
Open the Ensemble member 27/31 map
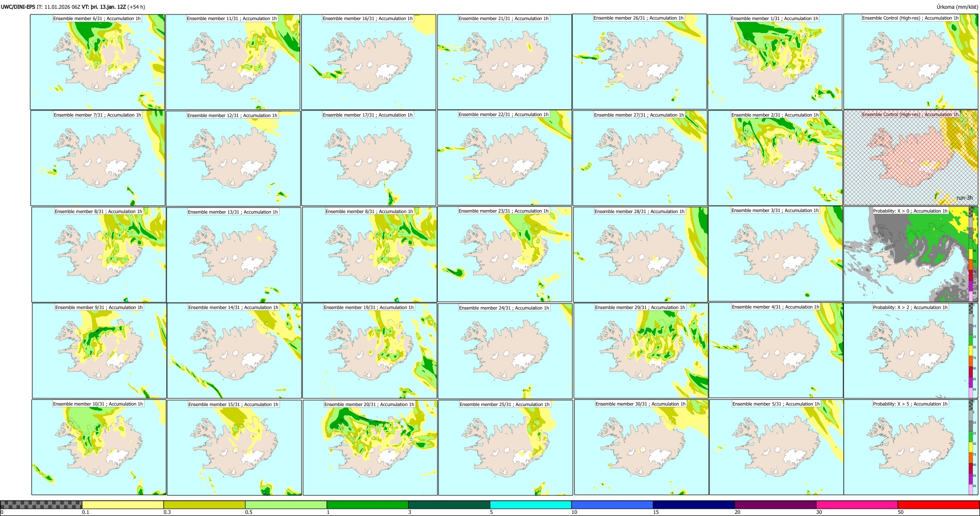click(640, 158)
